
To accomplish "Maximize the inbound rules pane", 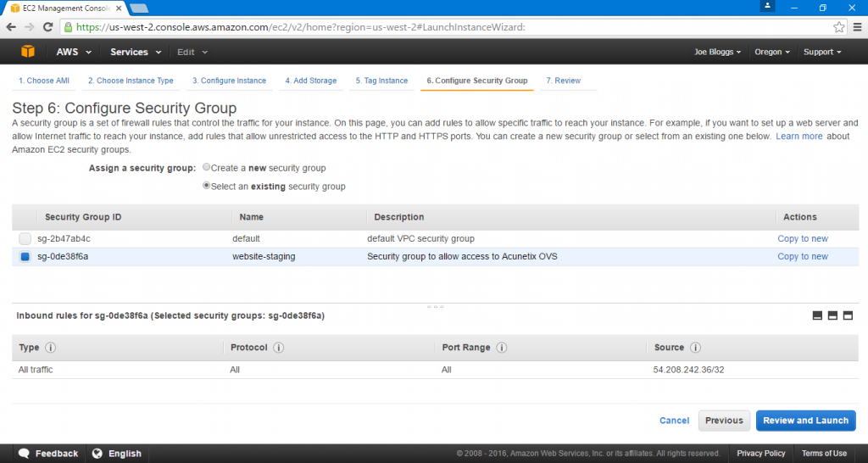I will (848, 315).
